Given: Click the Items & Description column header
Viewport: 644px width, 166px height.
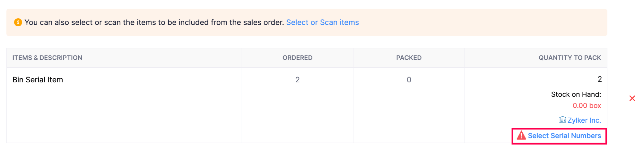Looking at the screenshot, I should [47, 58].
